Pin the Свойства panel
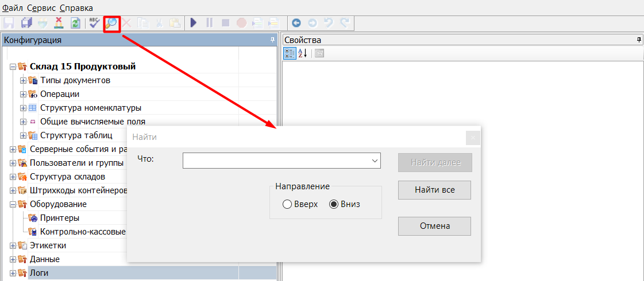Viewport: 644px width, 281px height. point(639,40)
